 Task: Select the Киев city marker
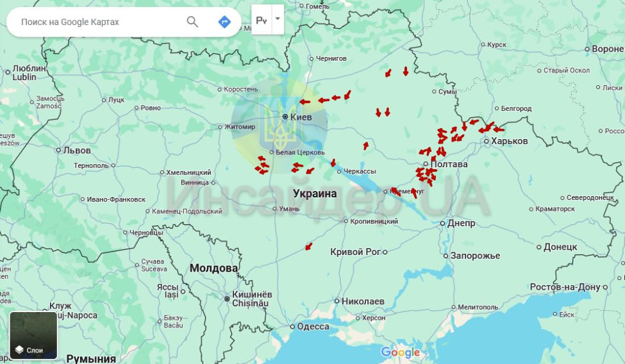[x=285, y=117]
